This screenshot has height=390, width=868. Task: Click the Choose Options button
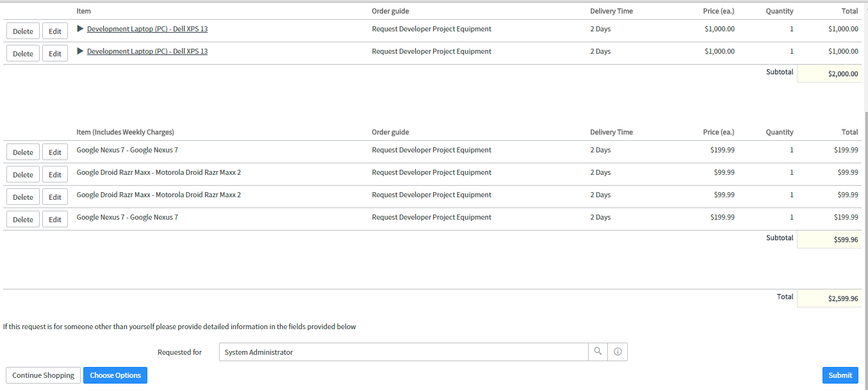pyautogui.click(x=115, y=375)
